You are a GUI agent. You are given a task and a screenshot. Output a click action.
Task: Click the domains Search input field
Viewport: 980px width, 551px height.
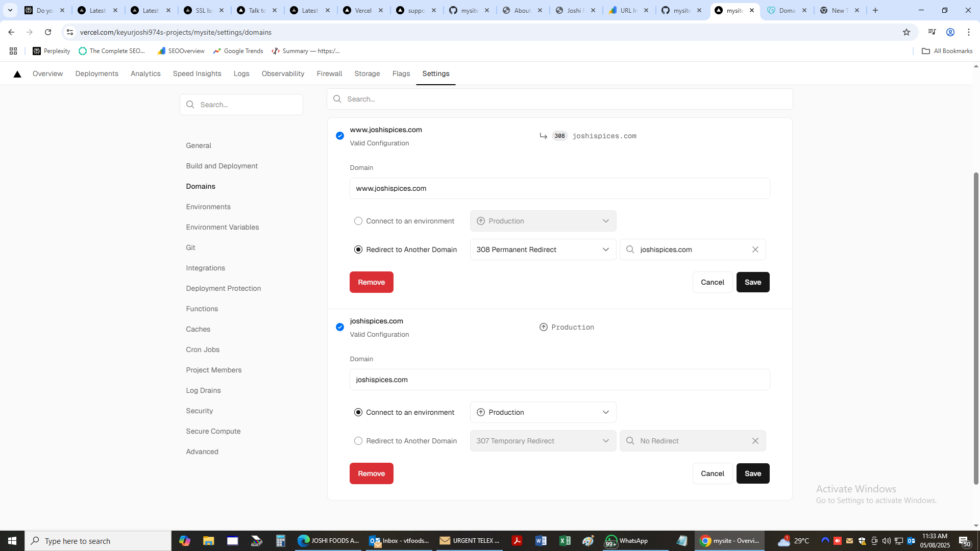(x=559, y=99)
